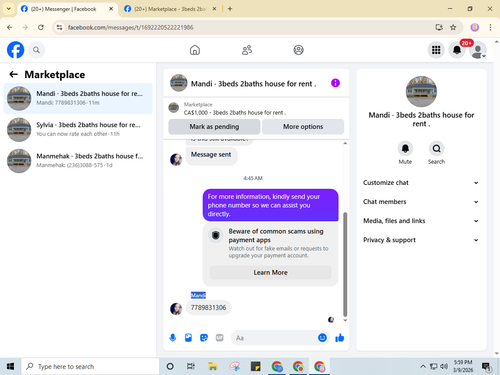The image size is (500, 375).
Task: Open the Facebook menu grid icon
Action: tap(436, 50)
